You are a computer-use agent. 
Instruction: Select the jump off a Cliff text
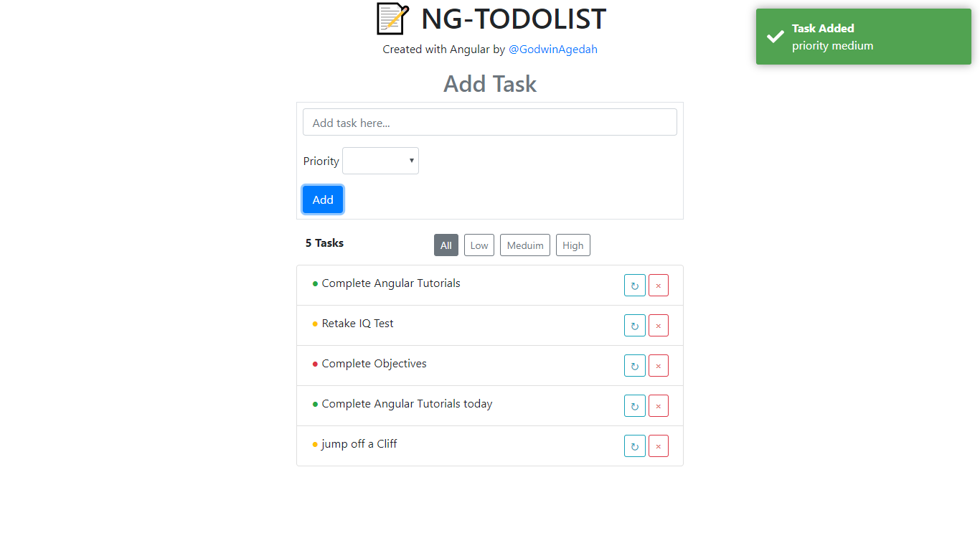pyautogui.click(x=359, y=444)
